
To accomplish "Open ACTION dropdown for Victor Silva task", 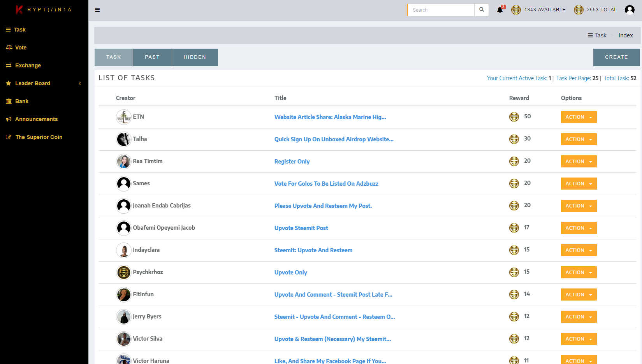I will [x=579, y=339].
